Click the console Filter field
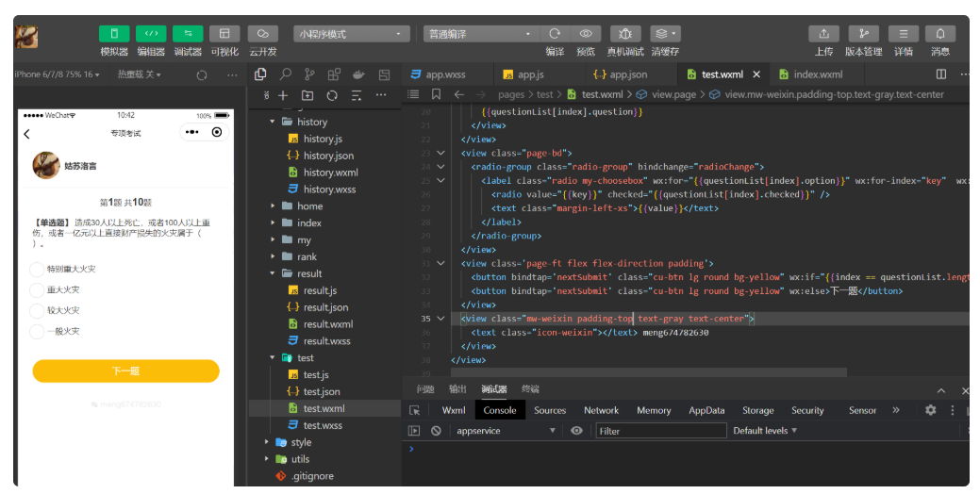 pyautogui.click(x=661, y=430)
